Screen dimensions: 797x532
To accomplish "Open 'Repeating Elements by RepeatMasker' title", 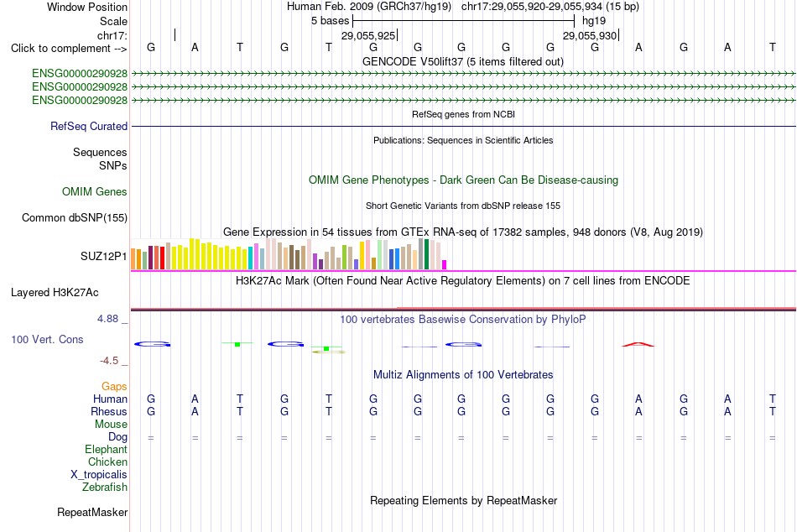I will coord(463,500).
